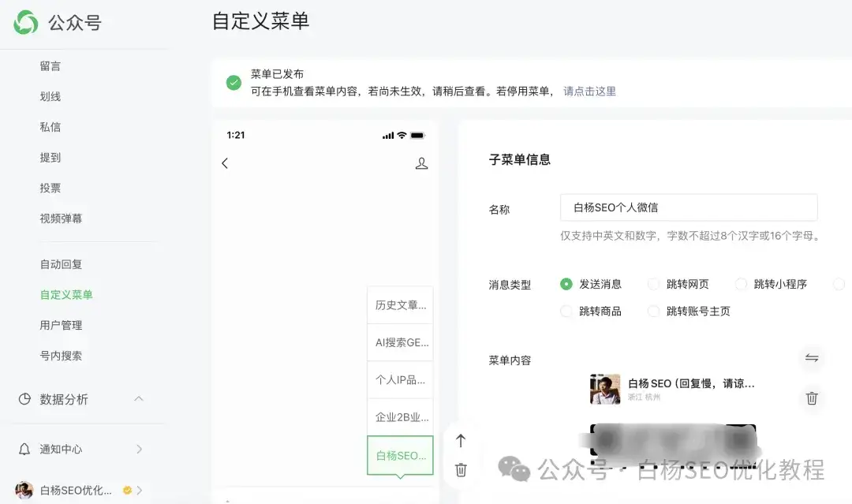
Task: Click the green WeChat 公众号 logo icon
Action: [25, 22]
